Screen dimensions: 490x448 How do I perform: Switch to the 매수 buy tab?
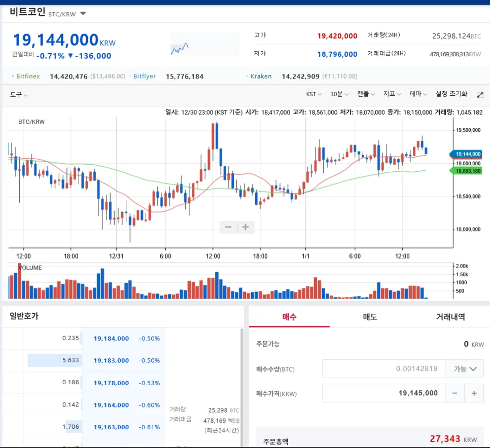pos(289,317)
